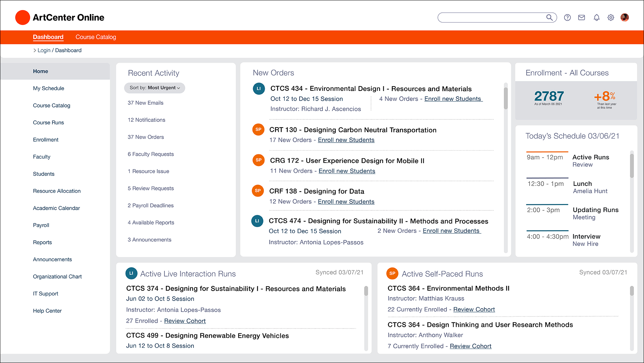Click SP icon of Active Self-Paced Runs
This screenshot has width=644, height=363.
click(392, 273)
